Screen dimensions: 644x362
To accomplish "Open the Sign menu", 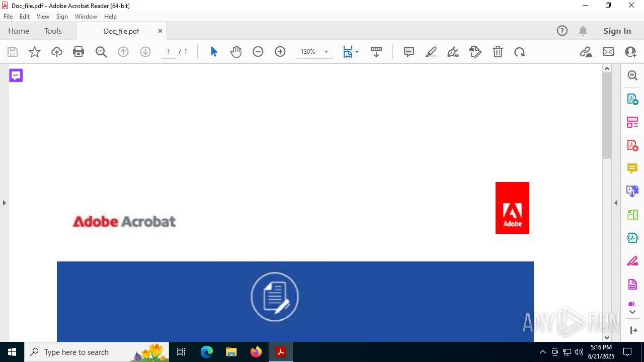I will pos(62,17).
